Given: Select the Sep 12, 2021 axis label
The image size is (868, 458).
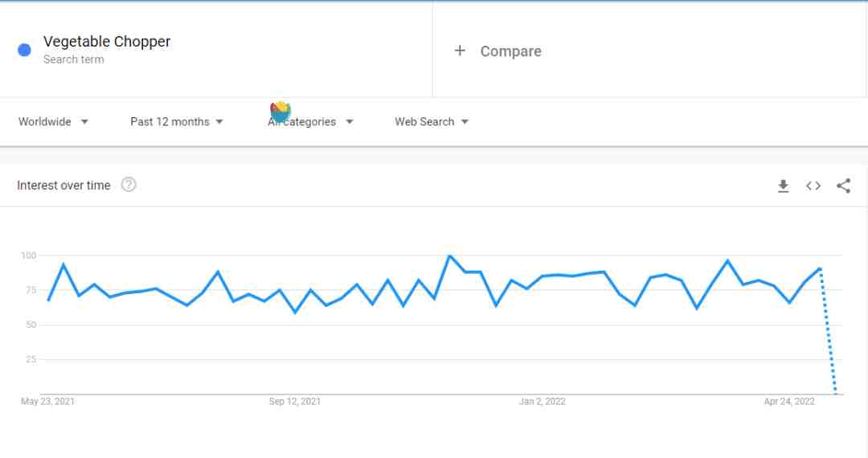Looking at the screenshot, I should pos(294,402).
